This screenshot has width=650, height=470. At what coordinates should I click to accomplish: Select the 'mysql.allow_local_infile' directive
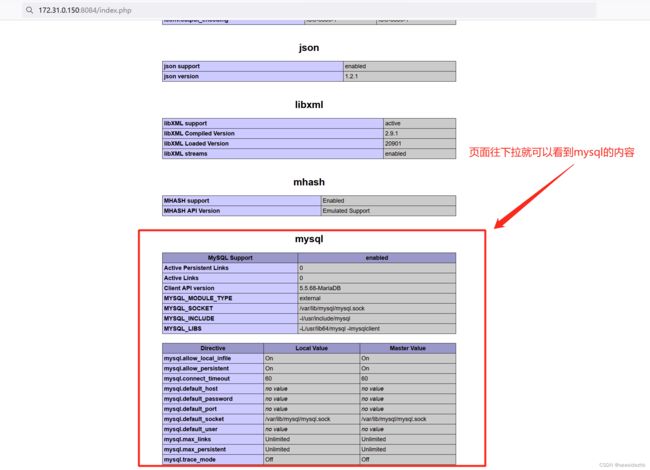213,359
